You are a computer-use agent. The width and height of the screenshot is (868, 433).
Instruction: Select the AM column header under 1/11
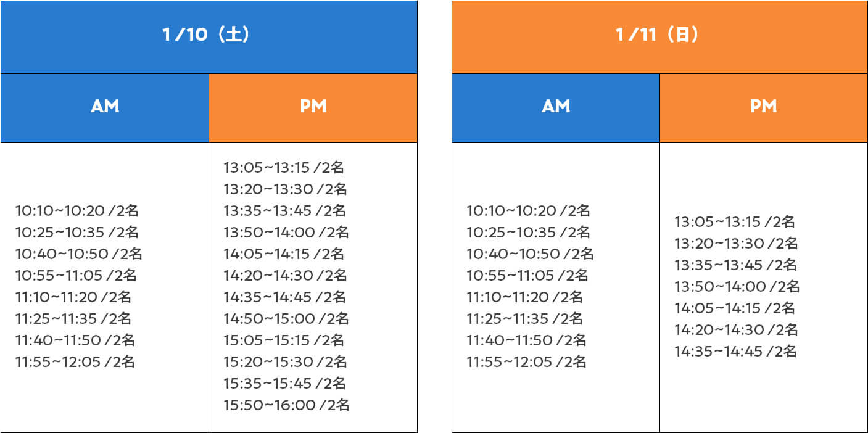pos(555,107)
